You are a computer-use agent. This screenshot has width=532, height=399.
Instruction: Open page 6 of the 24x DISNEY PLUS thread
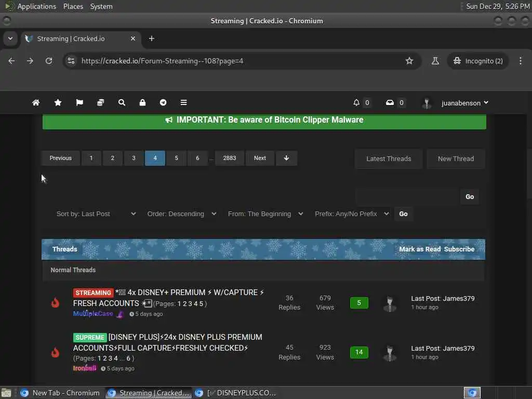[x=128, y=358]
